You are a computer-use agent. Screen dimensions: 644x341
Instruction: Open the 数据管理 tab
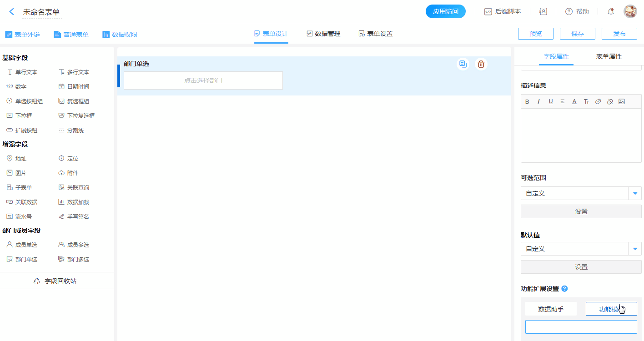click(323, 34)
